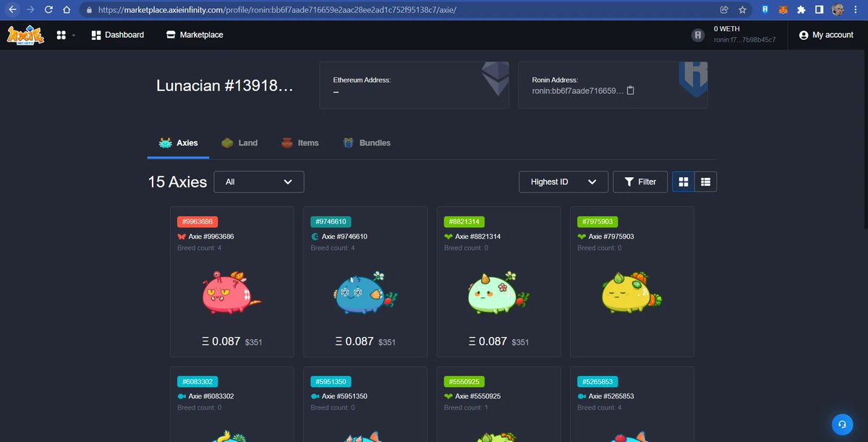868x442 pixels.
Task: Click the #7975903 ID badge
Action: click(597, 222)
